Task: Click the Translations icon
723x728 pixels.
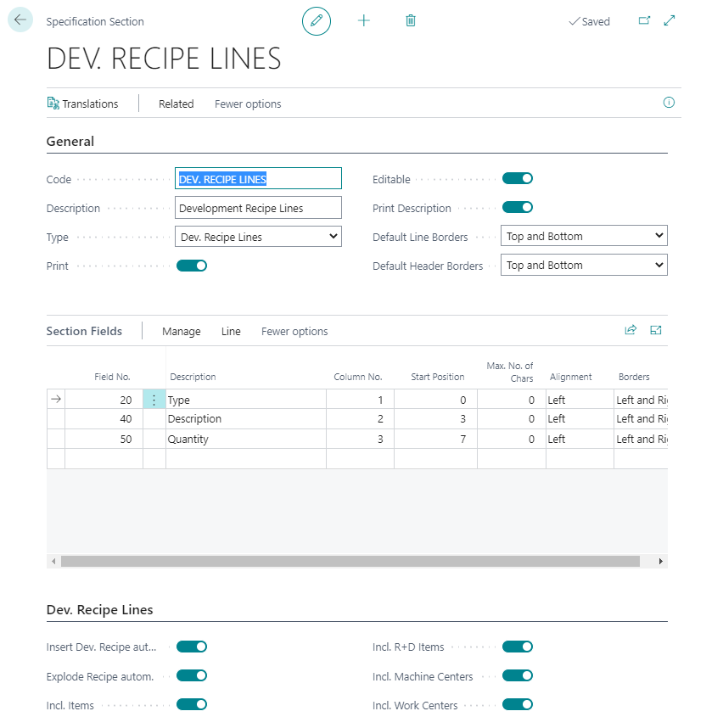Action: 53,103
